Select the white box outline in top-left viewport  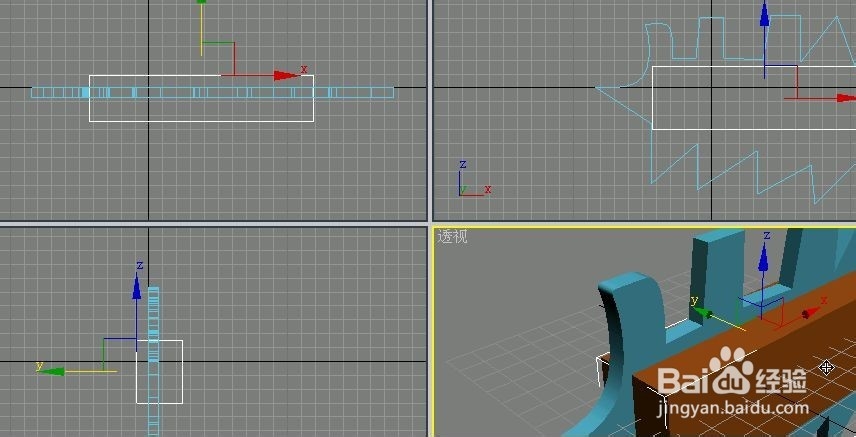pos(201,98)
